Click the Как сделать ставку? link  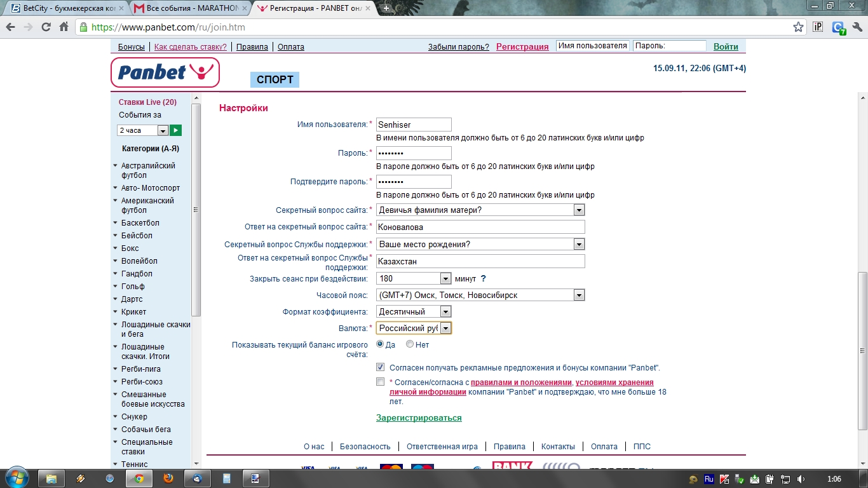click(191, 47)
